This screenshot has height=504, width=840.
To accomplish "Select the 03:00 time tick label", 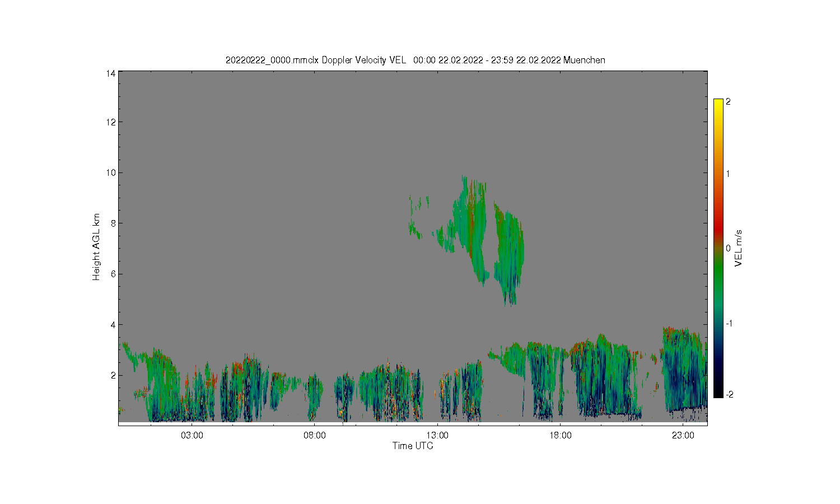I will pyautogui.click(x=192, y=436).
